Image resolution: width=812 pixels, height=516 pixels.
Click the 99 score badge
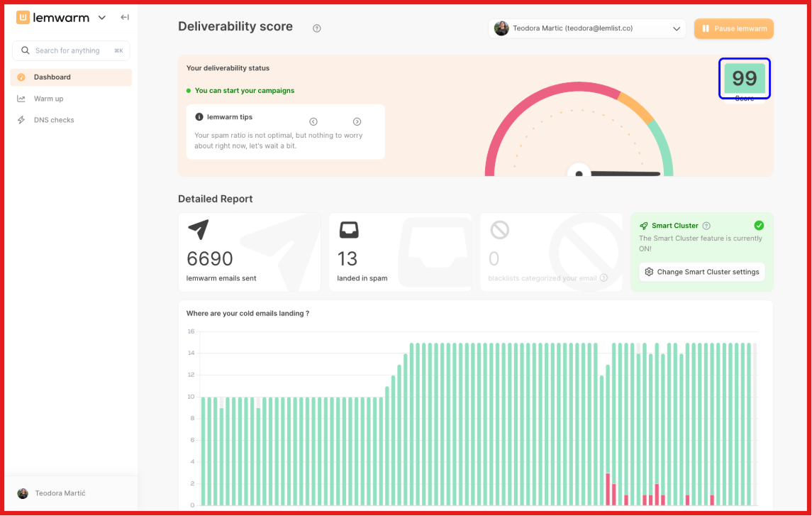point(745,78)
